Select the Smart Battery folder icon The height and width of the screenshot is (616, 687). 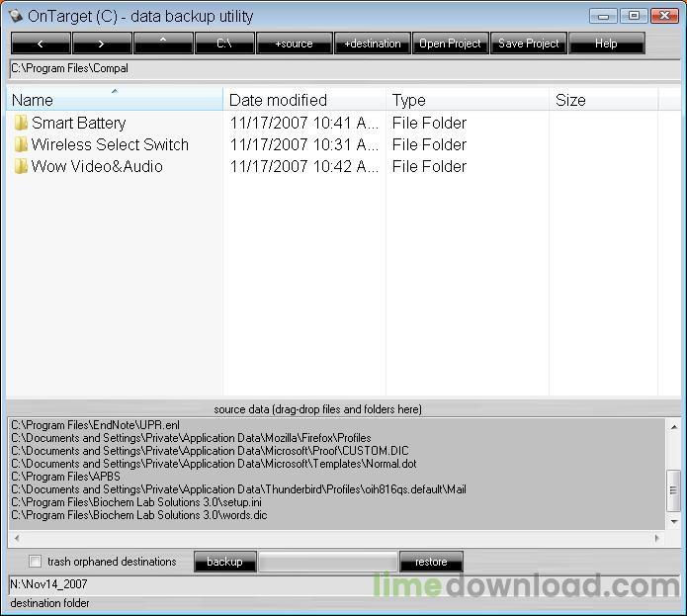[x=21, y=123]
